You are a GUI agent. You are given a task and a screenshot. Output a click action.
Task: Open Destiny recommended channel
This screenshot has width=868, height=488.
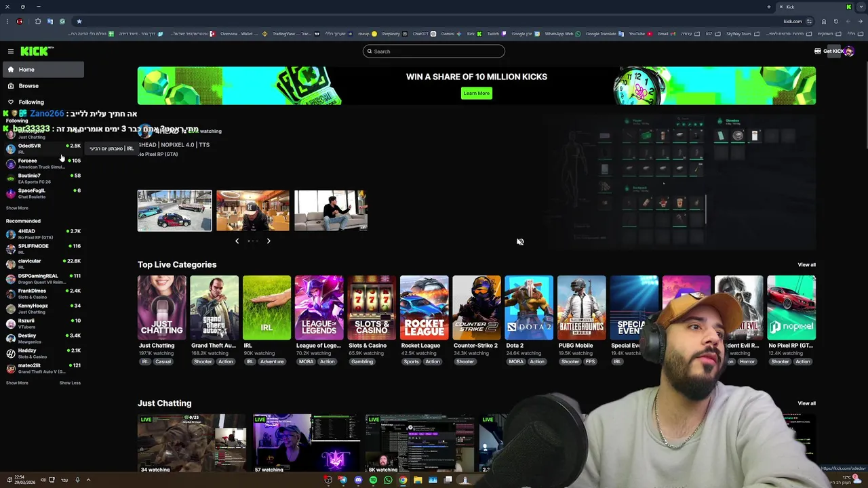pyautogui.click(x=43, y=338)
